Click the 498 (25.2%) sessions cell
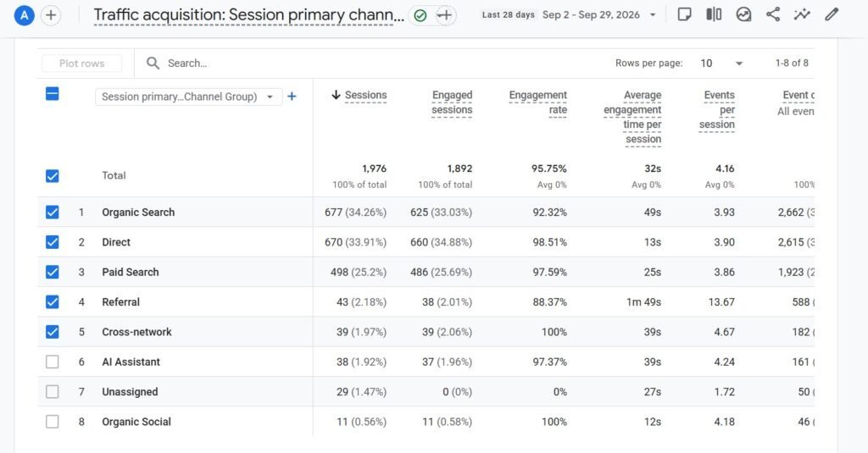Image resolution: width=868 pixels, height=453 pixels. [x=359, y=272]
